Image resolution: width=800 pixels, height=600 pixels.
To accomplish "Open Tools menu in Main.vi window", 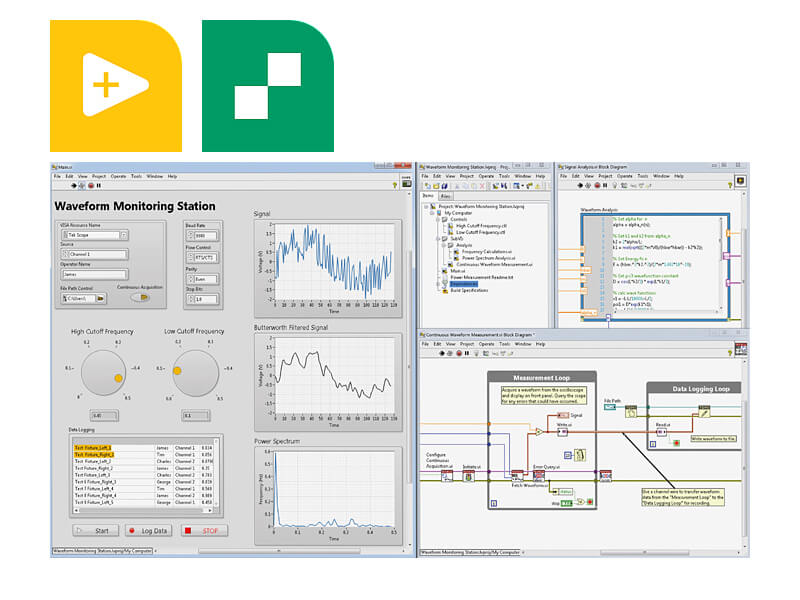I will pos(136,177).
